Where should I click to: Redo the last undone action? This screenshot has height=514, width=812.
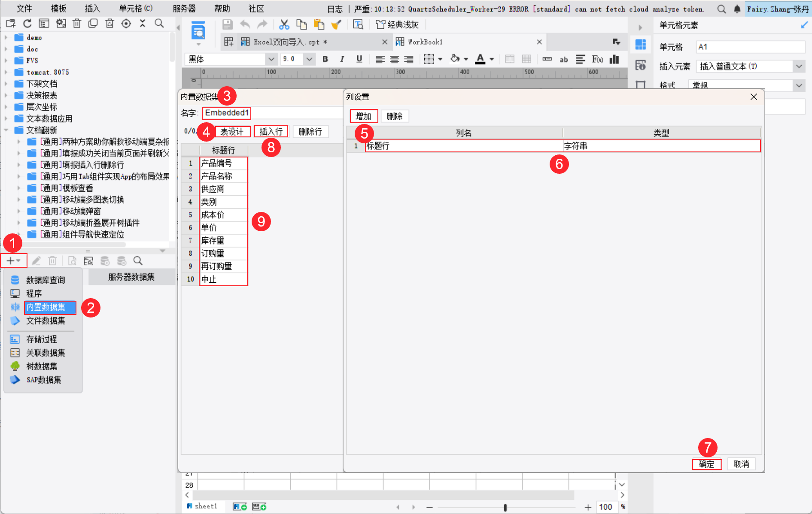(262, 24)
